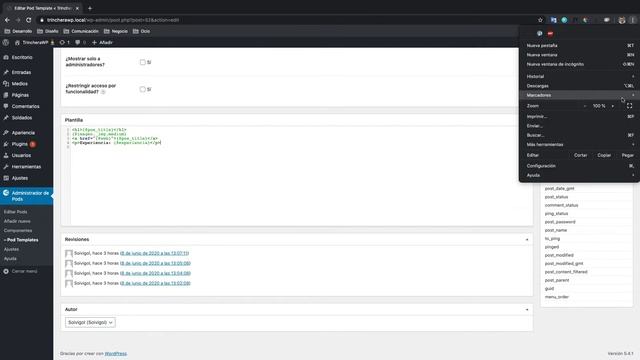
Task: Collapse the Autor panel arrow
Action: click(527, 309)
